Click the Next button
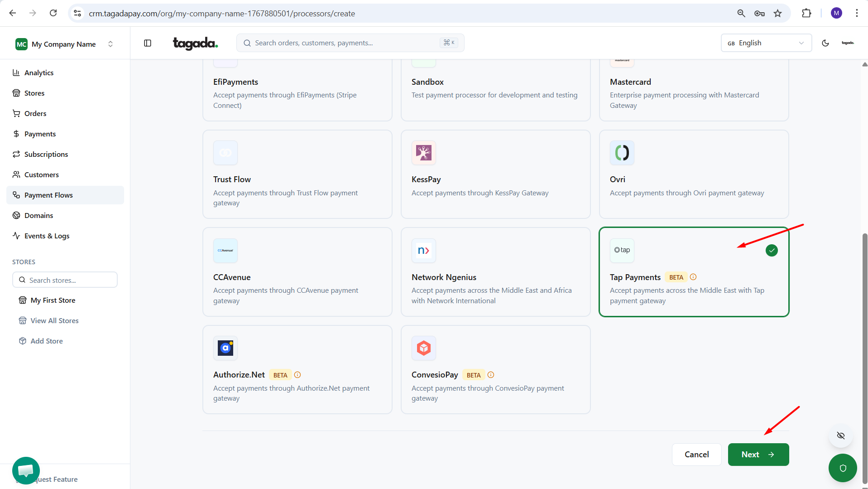 pyautogui.click(x=758, y=454)
